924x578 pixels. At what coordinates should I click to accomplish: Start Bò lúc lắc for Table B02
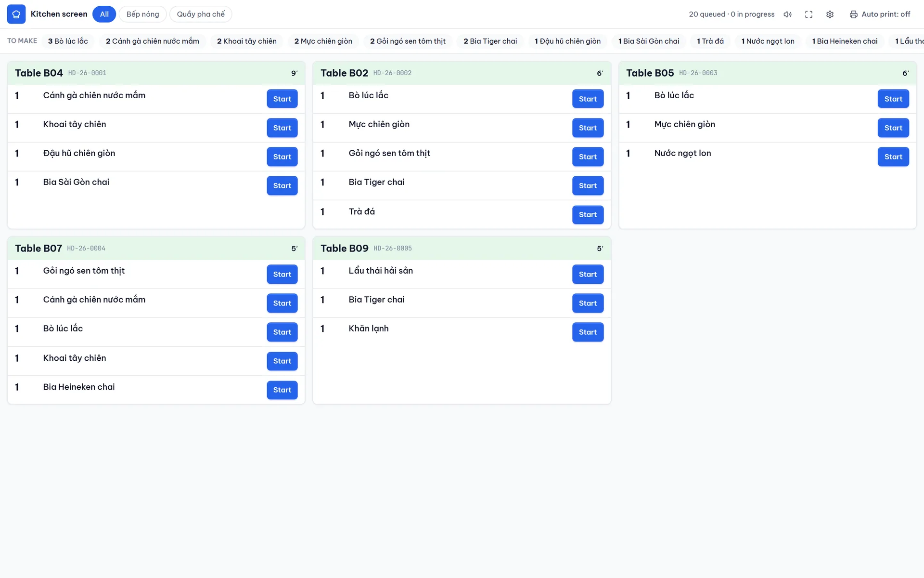(588, 99)
